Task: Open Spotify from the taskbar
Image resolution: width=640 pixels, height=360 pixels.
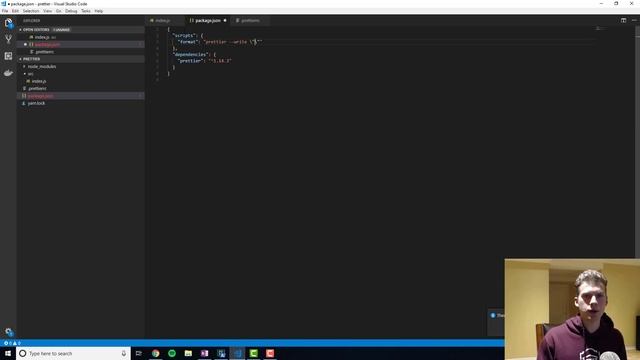Action: click(172, 353)
